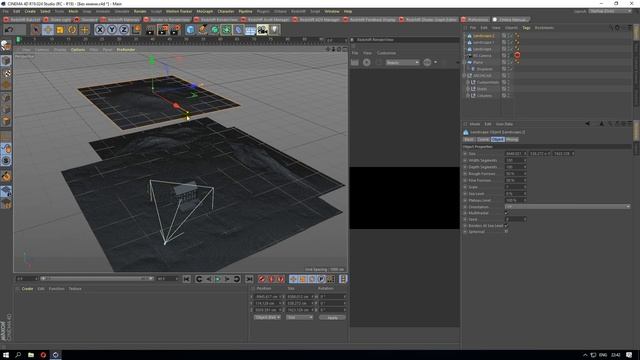Viewport: 640px width, 360px height.
Task: Open Edit Render Settings icon
Action: pyautogui.click(x=176, y=29)
